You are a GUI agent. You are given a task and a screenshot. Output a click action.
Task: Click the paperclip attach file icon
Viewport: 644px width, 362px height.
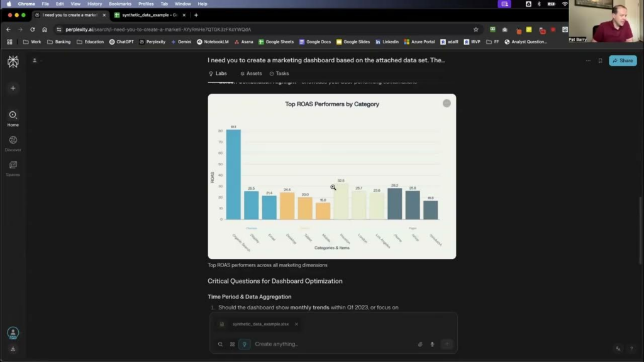pos(420,344)
